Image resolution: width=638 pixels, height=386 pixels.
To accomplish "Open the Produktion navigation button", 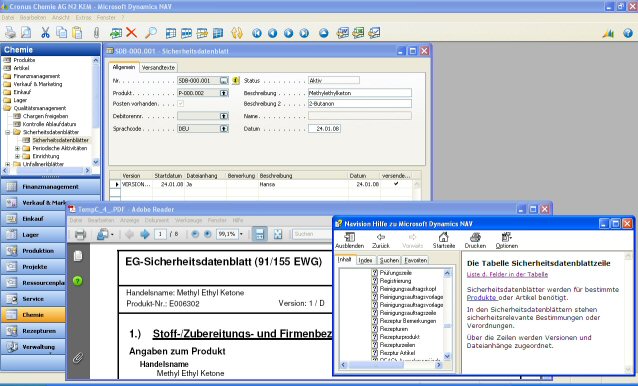I will (33, 251).
